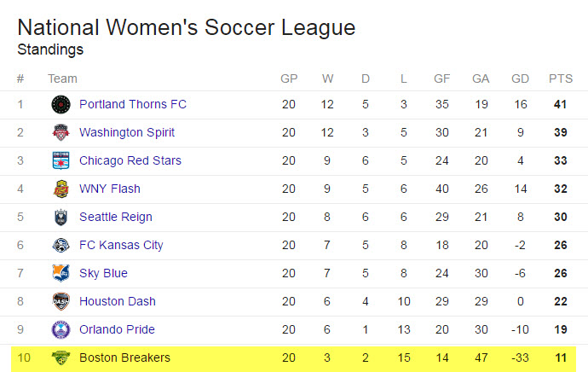The image size is (588, 372).
Task: Visit the Seattle Reign link
Action: pos(116,217)
